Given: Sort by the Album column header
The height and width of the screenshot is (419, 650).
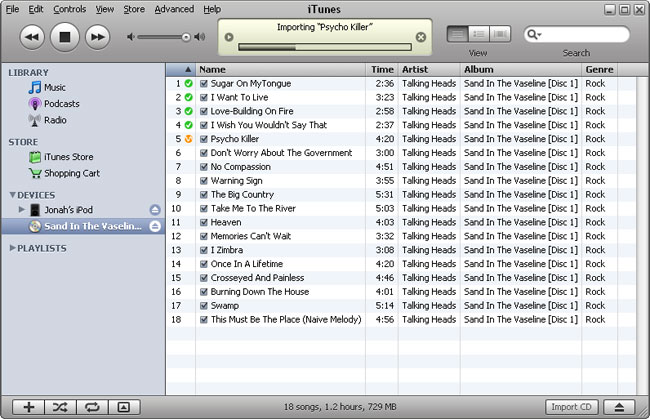Looking at the screenshot, I should tap(521, 70).
